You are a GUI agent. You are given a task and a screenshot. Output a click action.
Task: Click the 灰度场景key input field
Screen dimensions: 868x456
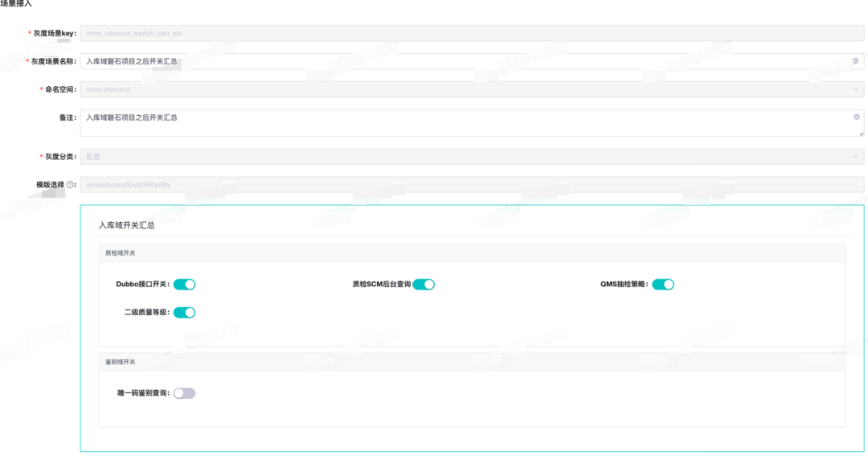click(x=472, y=33)
